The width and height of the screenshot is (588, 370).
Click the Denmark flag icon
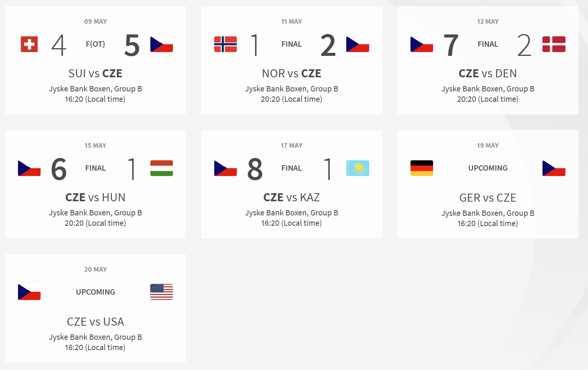point(554,44)
